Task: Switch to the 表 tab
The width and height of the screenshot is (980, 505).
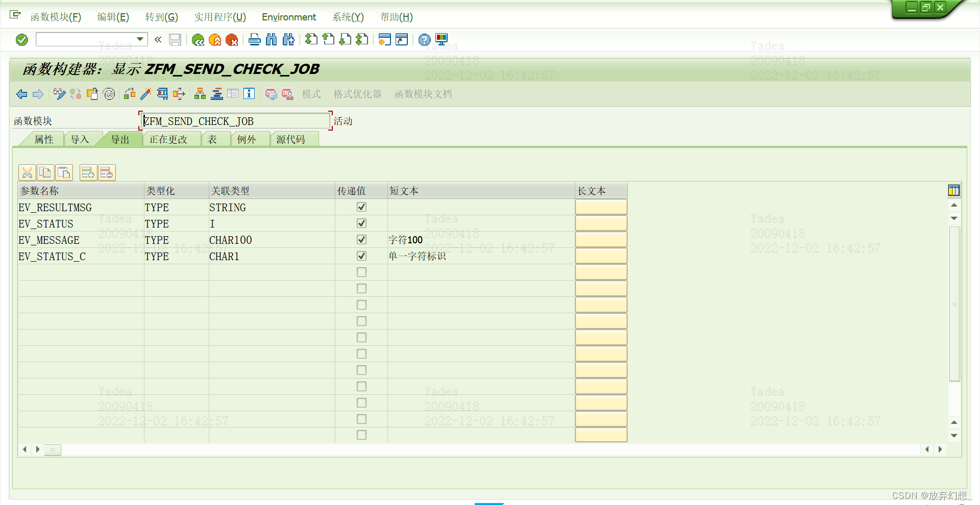Action: pyautogui.click(x=212, y=139)
